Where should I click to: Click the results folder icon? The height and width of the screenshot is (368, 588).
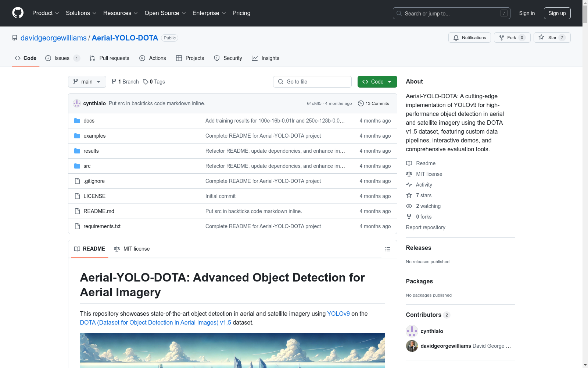77,151
